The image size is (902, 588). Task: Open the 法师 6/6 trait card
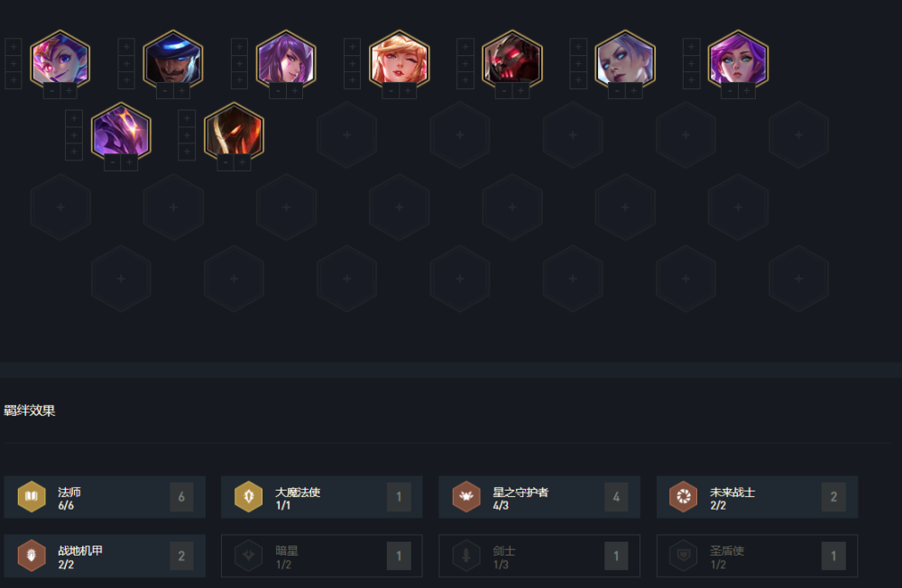pyautogui.click(x=105, y=497)
